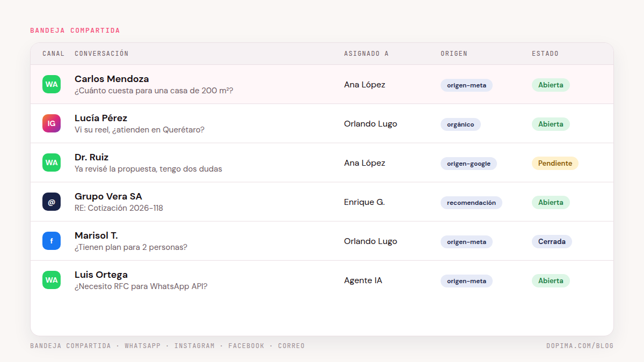Click the Abierta status badge for Carlos Mendoza
644x362 pixels.
pyautogui.click(x=551, y=85)
